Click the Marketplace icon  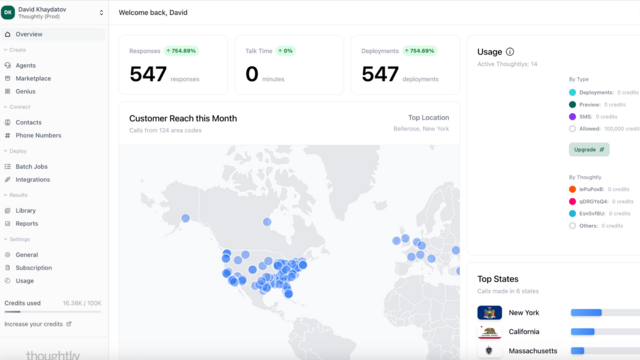click(7, 78)
